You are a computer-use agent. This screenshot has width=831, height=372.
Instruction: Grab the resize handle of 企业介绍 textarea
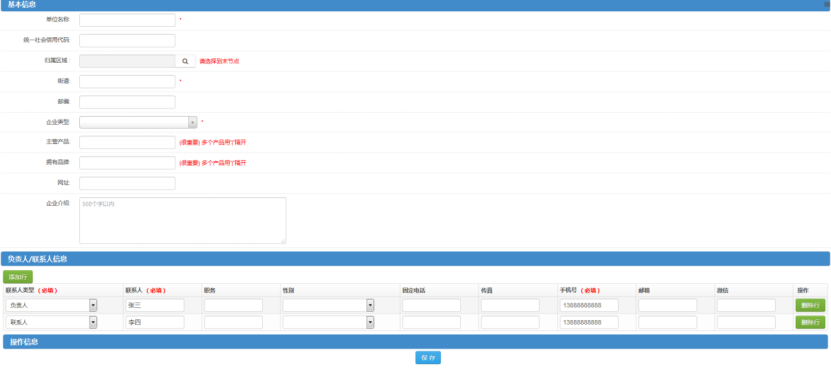(x=283, y=241)
